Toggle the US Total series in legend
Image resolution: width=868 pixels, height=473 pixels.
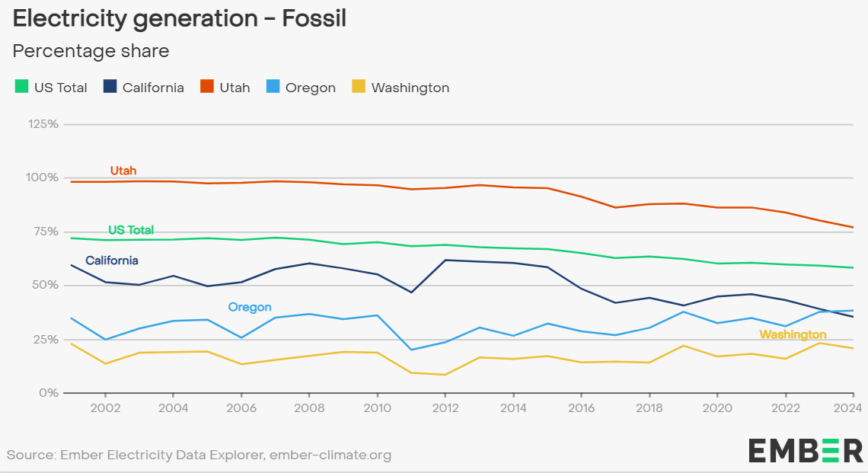point(60,88)
